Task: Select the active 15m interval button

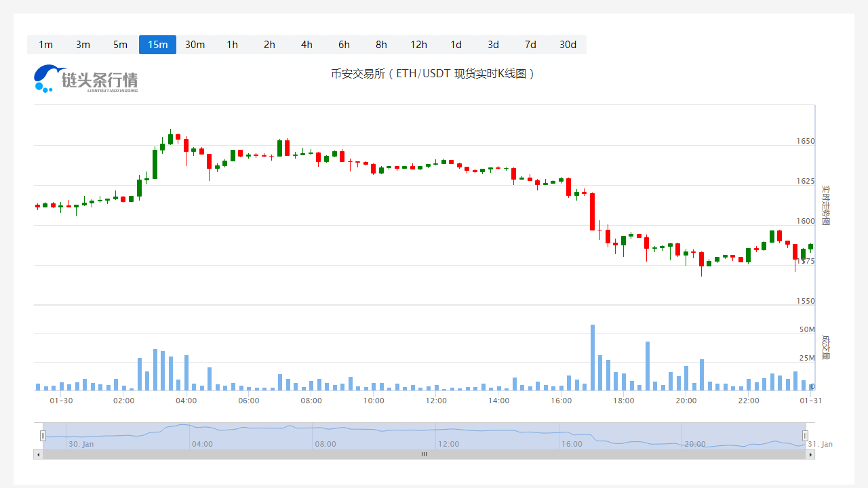Action: 157,45
